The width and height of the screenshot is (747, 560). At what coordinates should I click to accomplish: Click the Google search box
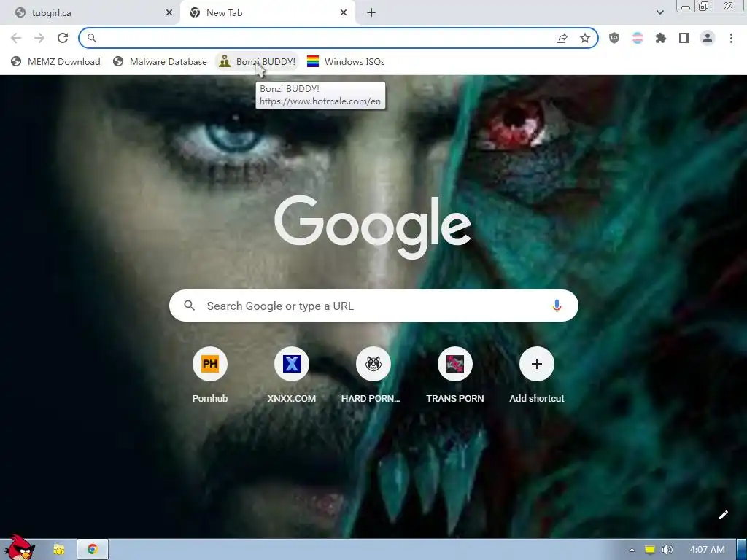(x=373, y=306)
